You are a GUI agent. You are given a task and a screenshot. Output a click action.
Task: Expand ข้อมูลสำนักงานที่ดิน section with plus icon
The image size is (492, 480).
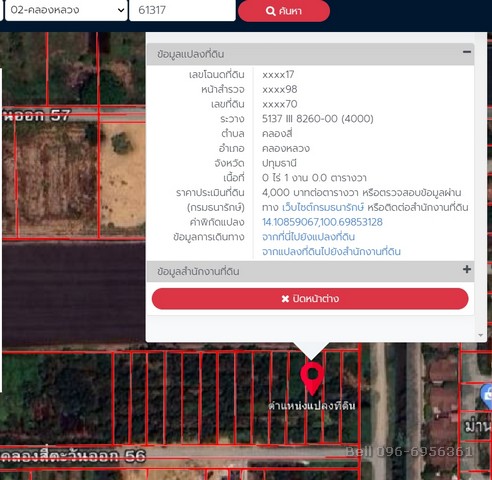(467, 269)
